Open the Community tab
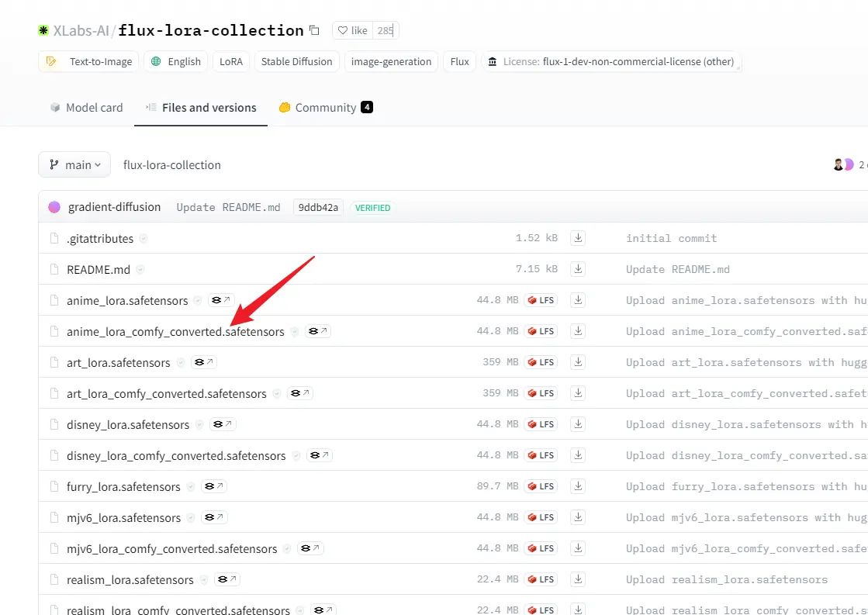 click(325, 108)
